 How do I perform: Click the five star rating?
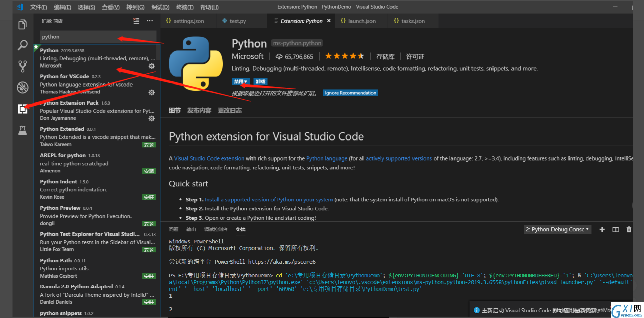point(344,56)
